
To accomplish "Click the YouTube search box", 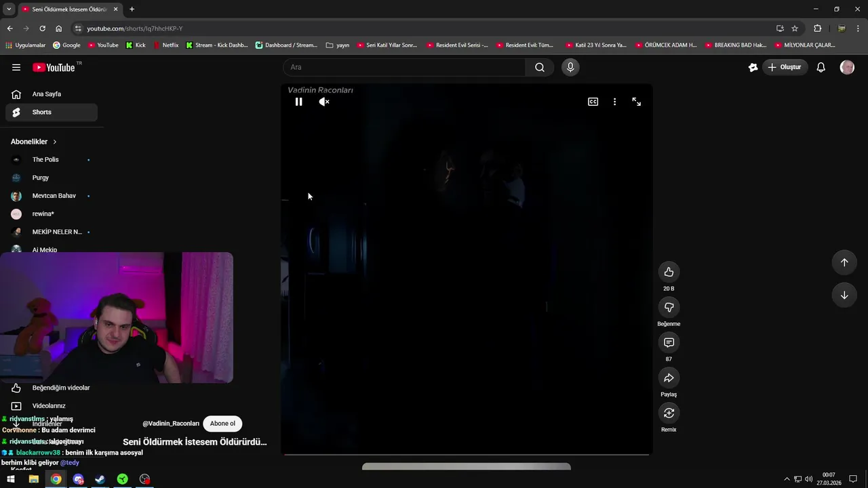I will 404,67.
